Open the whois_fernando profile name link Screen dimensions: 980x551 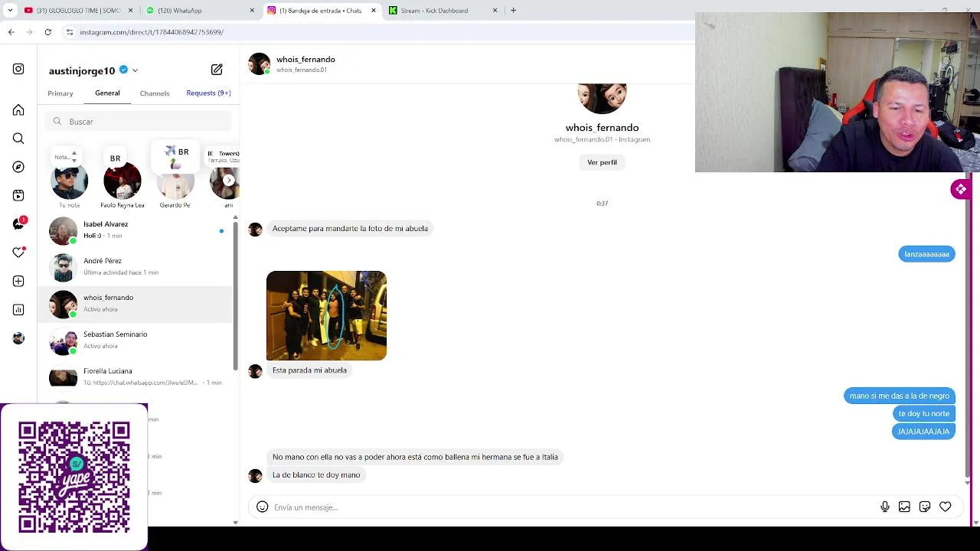point(602,128)
